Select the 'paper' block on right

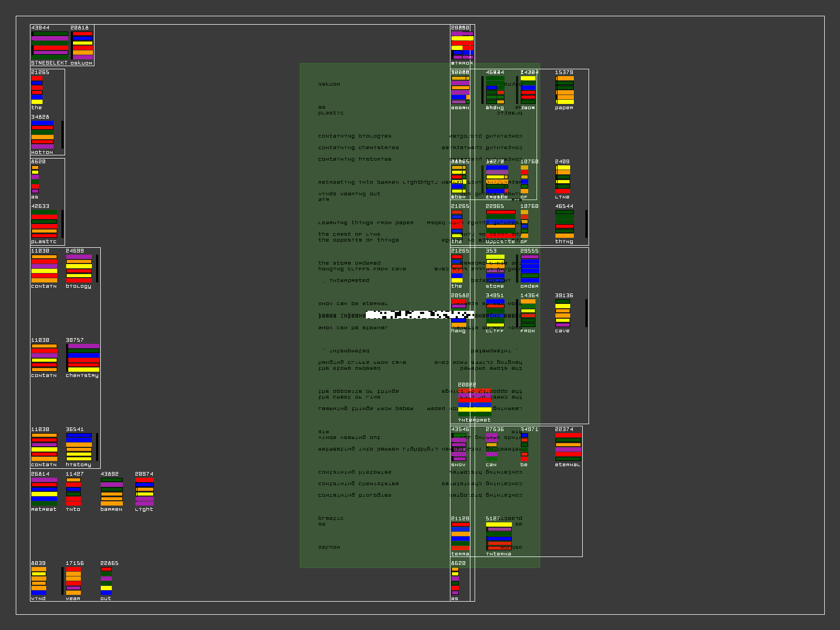pyautogui.click(x=564, y=90)
